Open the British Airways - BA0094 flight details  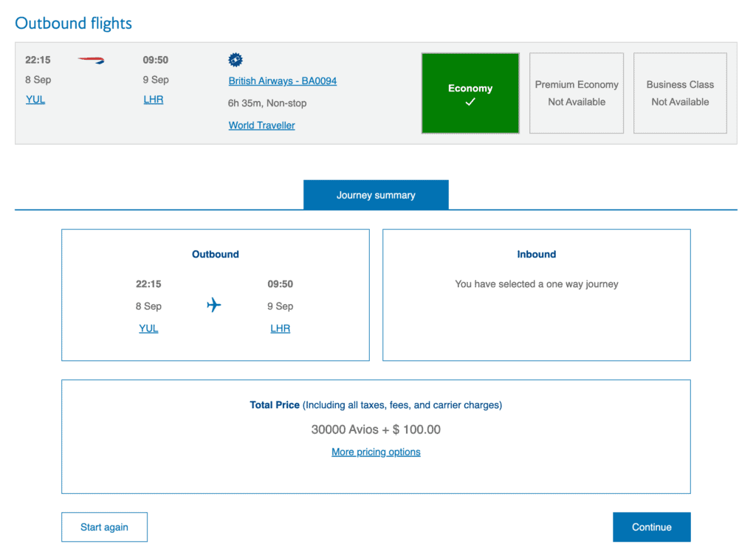(282, 80)
